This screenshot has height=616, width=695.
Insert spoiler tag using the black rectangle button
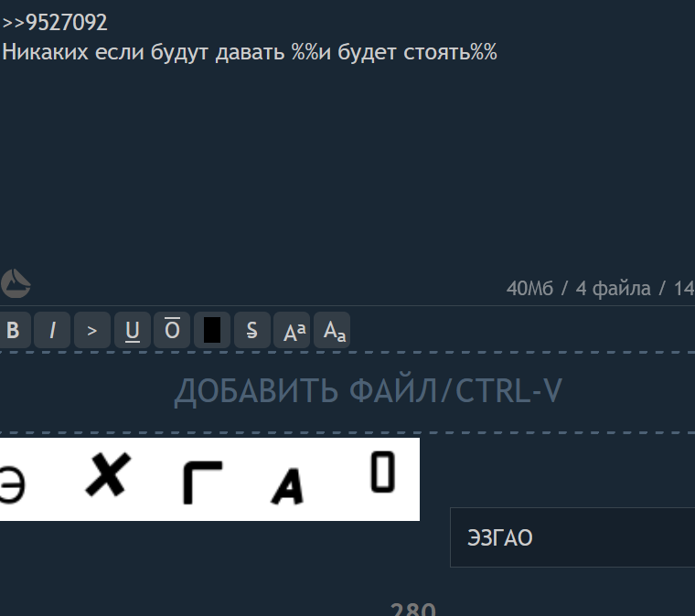212,330
